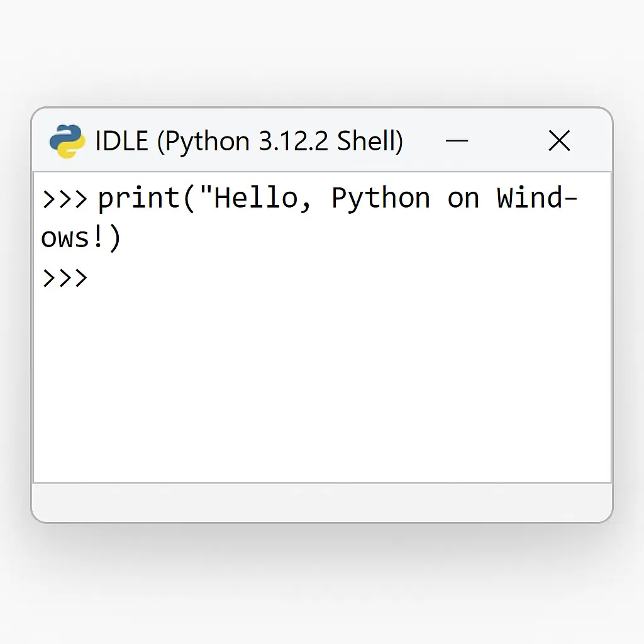The height and width of the screenshot is (644, 644).
Task: Click the gray status bar at window bottom
Action: [321, 502]
